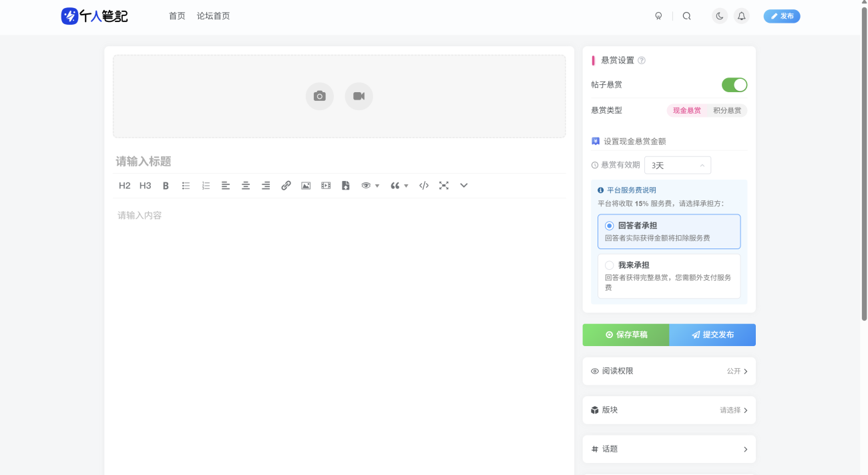
Task: Go to 论坛首页 in navigation
Action: click(213, 16)
